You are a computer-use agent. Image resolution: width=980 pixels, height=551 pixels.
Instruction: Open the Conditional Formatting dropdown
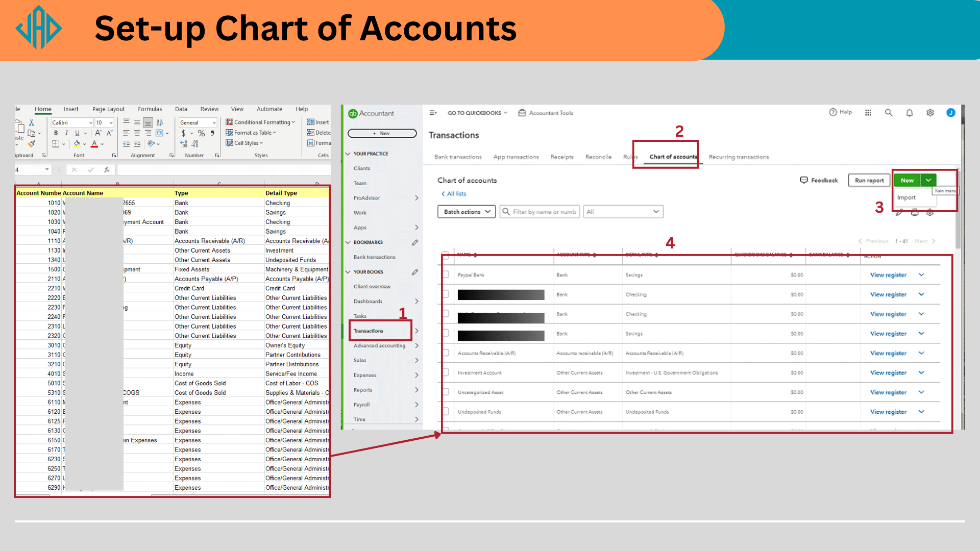[261, 122]
